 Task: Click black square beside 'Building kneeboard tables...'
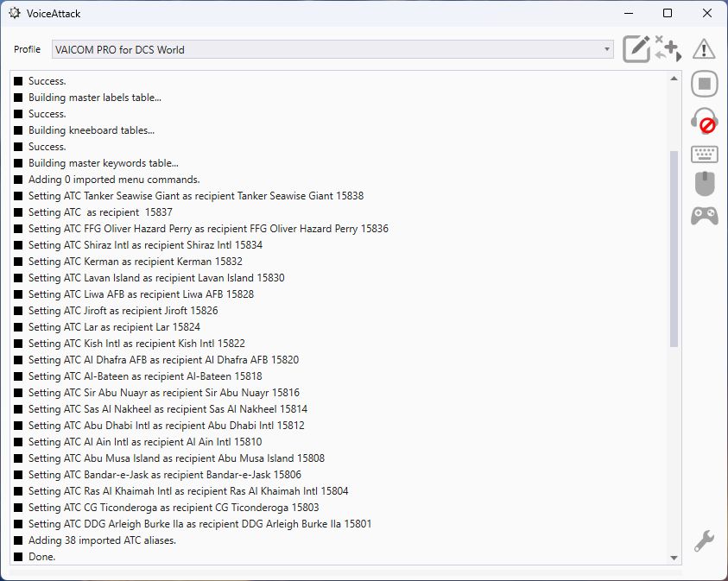point(18,130)
